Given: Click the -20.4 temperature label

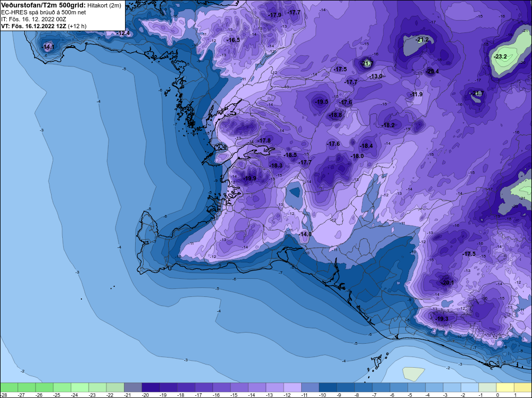Looking at the screenshot, I should tap(432, 71).
